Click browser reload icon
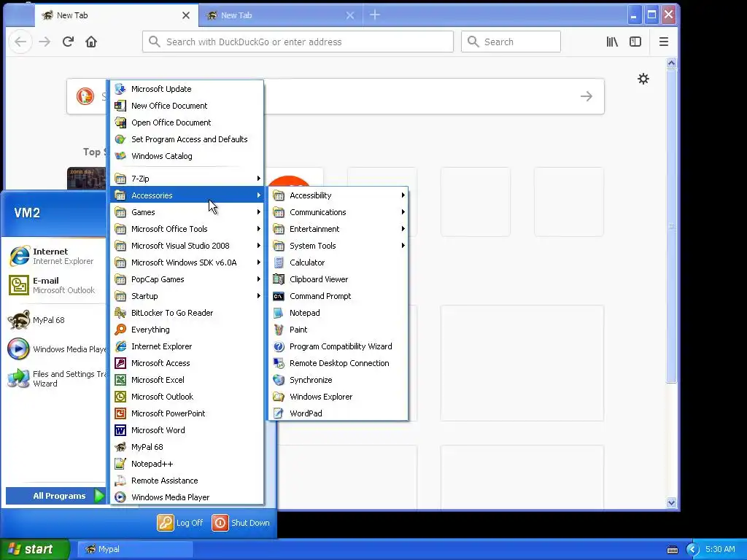Viewport: 747px width, 560px height. click(68, 42)
